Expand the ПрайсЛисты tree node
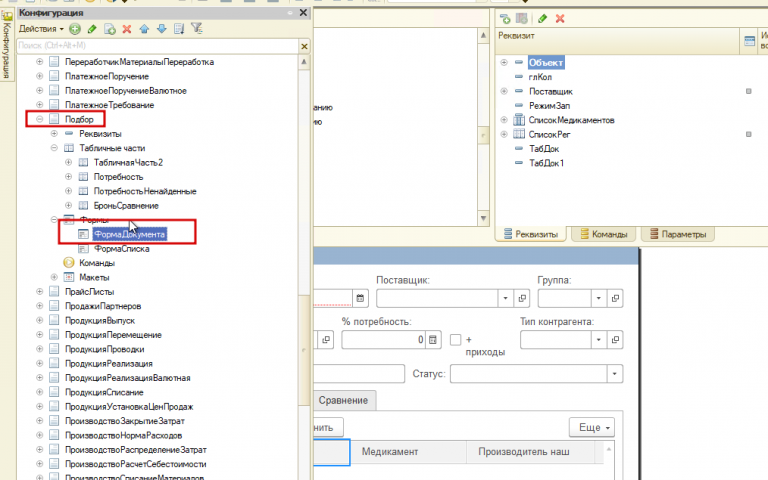This screenshot has width=768, height=480. click(x=40, y=291)
